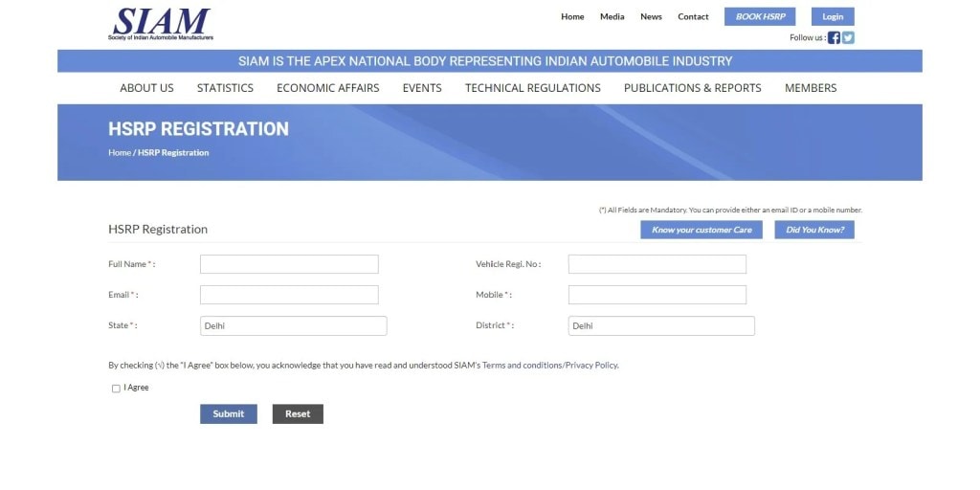Reset the registration form

tap(298, 413)
